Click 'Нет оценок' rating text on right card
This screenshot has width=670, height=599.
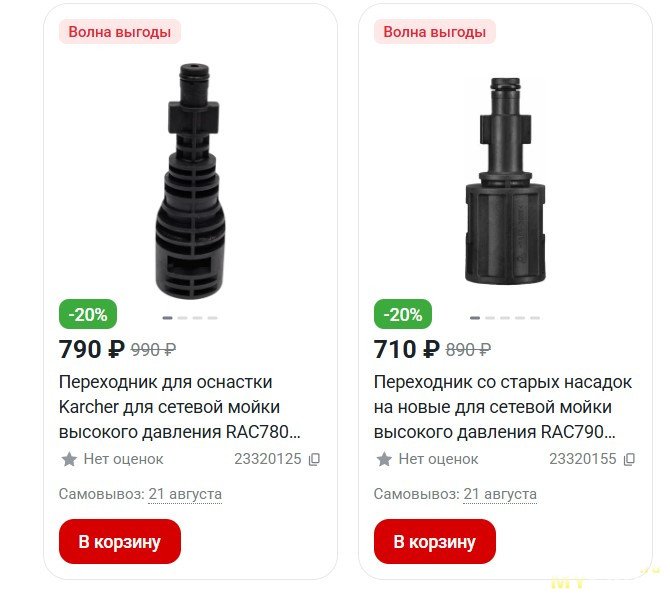coord(438,459)
